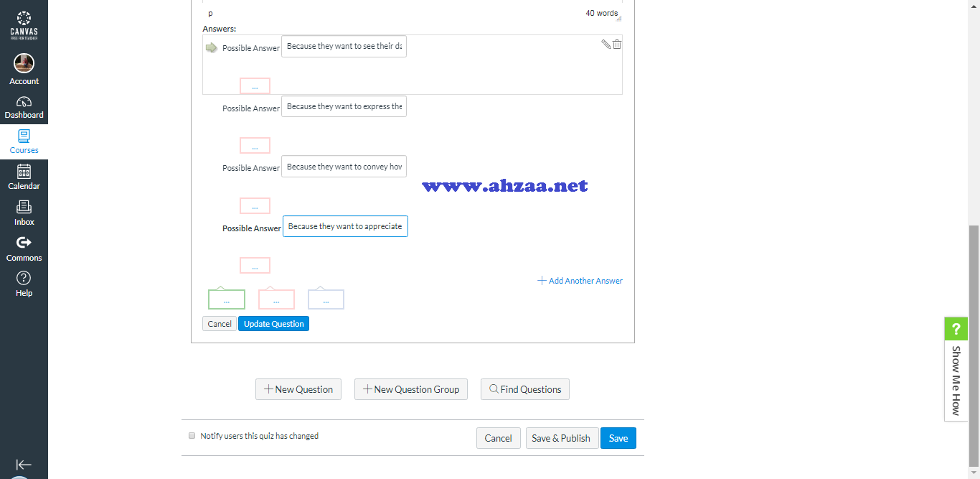Collapse the navigation sidebar with the bottom arrow
The image size is (980, 479).
tap(24, 465)
